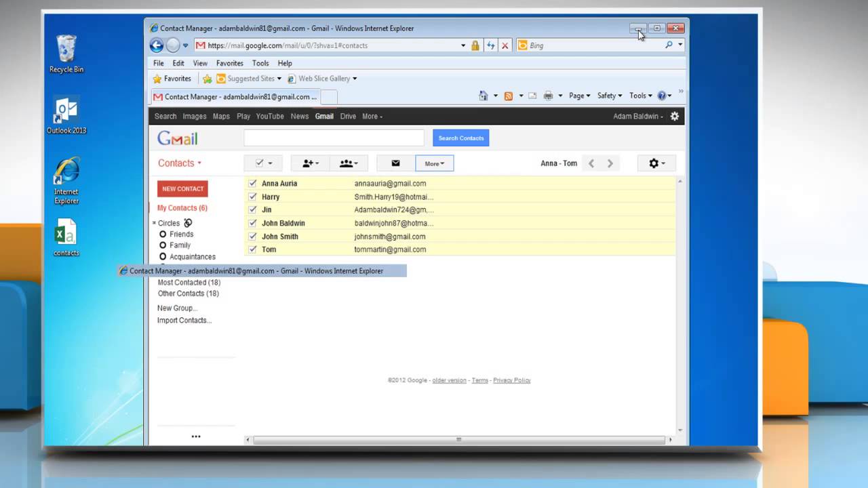The height and width of the screenshot is (488, 868).
Task: Open the File menu
Action: coord(158,63)
